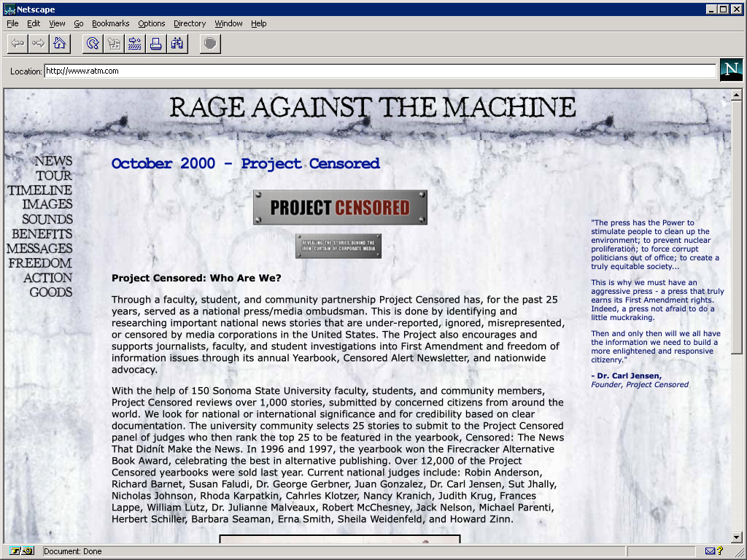Viewport: 747px width, 560px height.
Task: Click the Location URL input field
Action: click(x=380, y=71)
